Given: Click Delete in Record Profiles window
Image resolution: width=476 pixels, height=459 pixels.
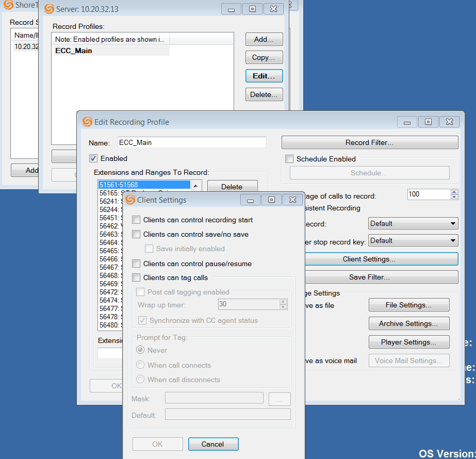Looking at the screenshot, I should [264, 94].
